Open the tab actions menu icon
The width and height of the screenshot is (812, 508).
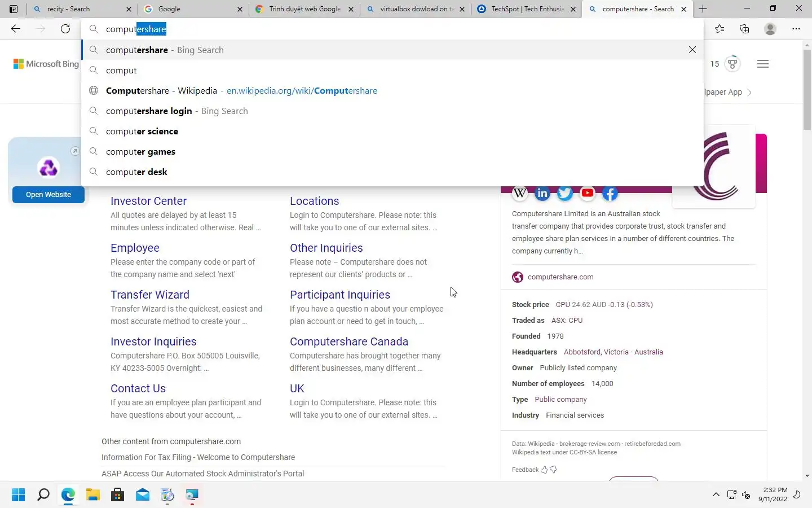(14, 9)
